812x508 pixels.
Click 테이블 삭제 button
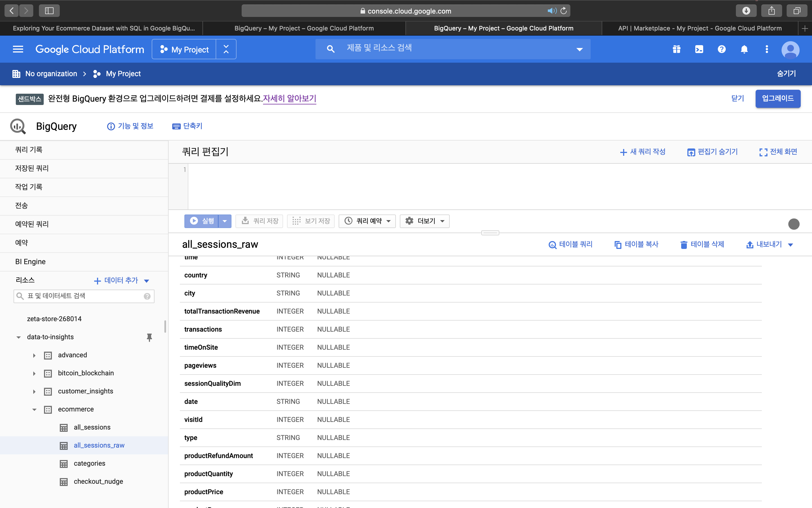click(x=702, y=244)
